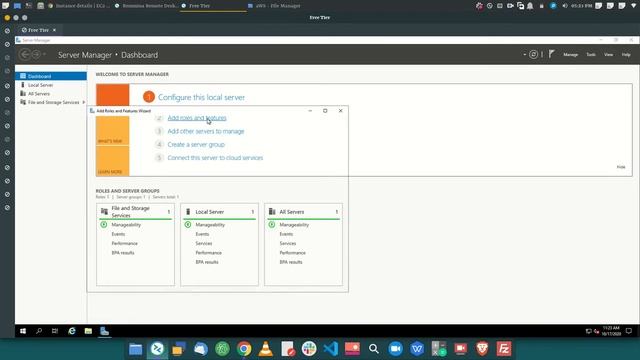Open Zoom from the dock
Image resolution: width=640 pixels, height=360 pixels.
(395, 349)
